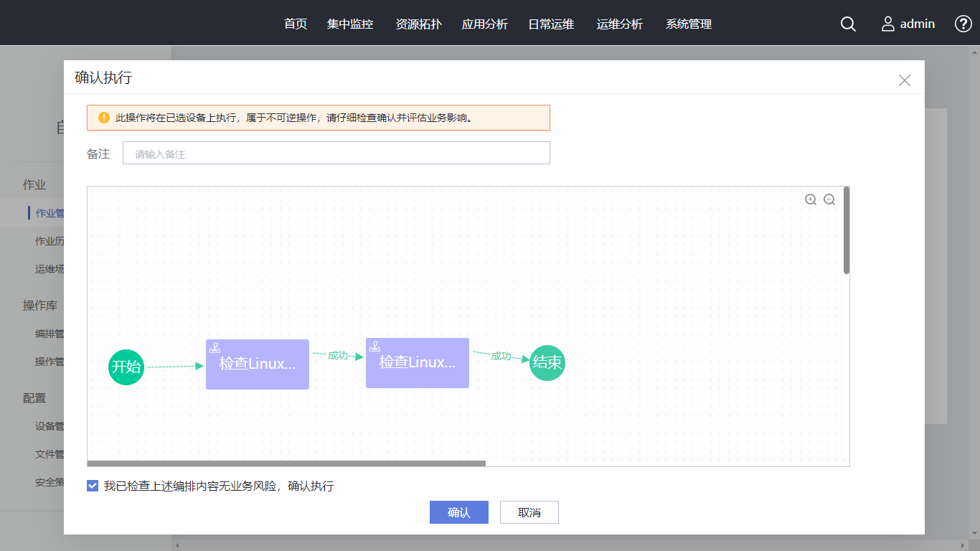The image size is (980, 551).
Task: Close the 确认执行 dialog with X
Action: coord(904,80)
